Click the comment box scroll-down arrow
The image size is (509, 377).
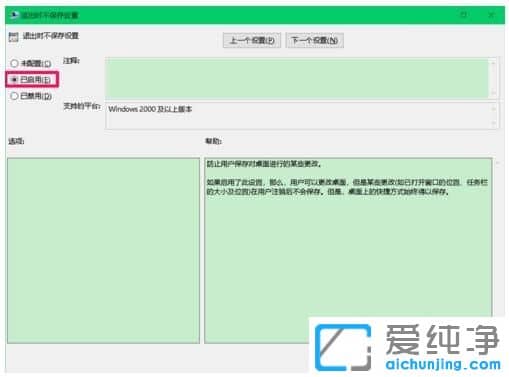493,93
